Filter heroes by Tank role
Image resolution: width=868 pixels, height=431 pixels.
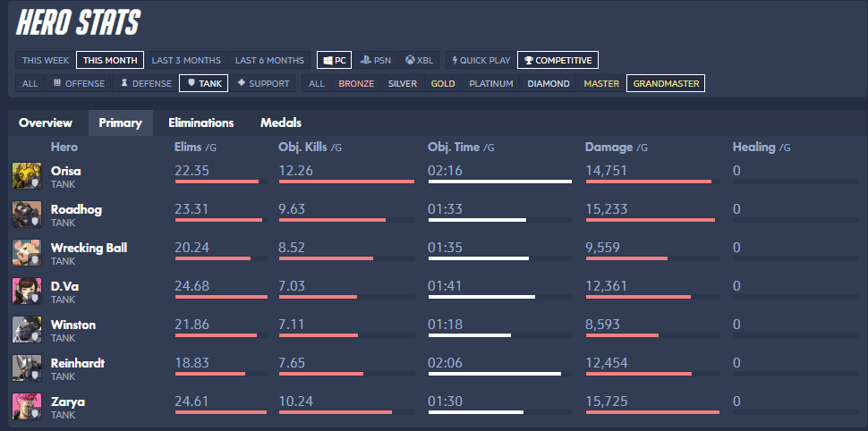(x=204, y=83)
